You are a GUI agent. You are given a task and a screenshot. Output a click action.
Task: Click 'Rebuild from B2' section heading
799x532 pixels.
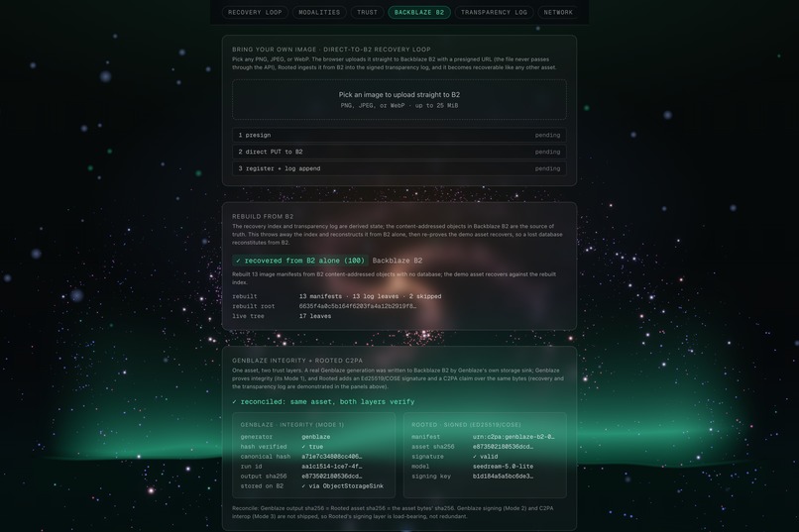click(263, 216)
